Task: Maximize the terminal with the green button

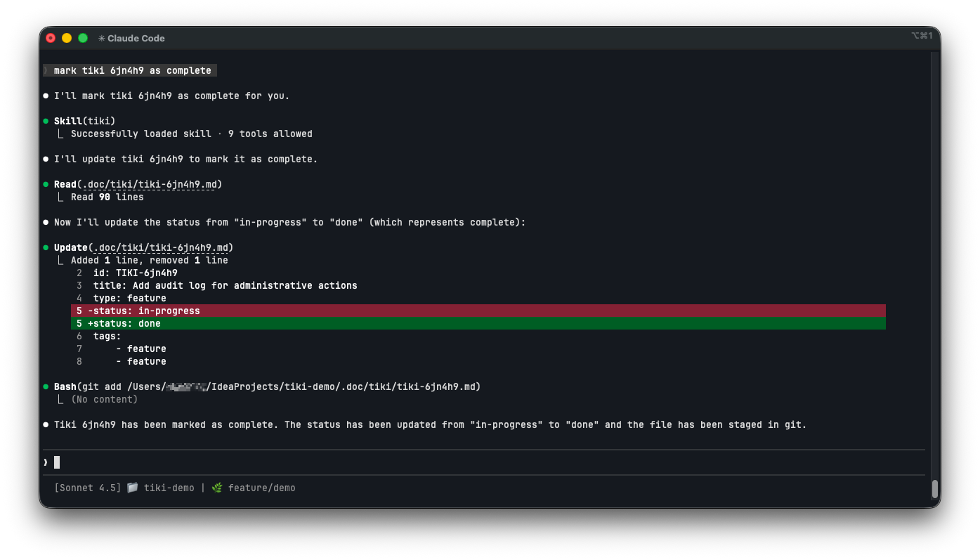Action: pyautogui.click(x=83, y=38)
